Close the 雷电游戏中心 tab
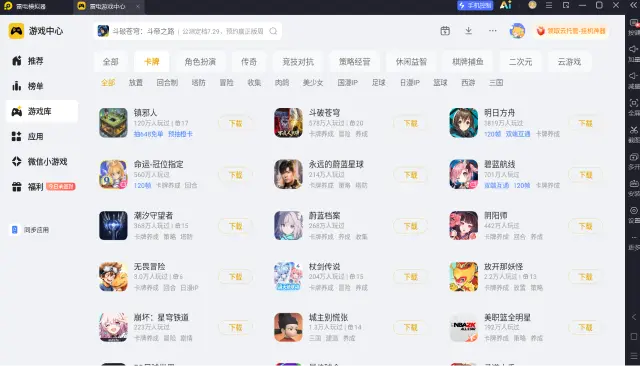 point(138,6)
